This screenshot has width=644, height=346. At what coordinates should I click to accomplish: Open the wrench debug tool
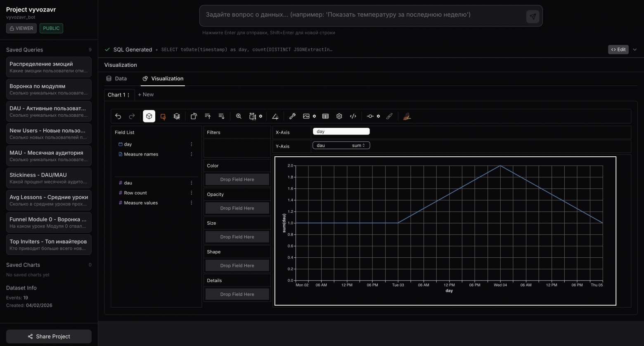[x=292, y=116]
